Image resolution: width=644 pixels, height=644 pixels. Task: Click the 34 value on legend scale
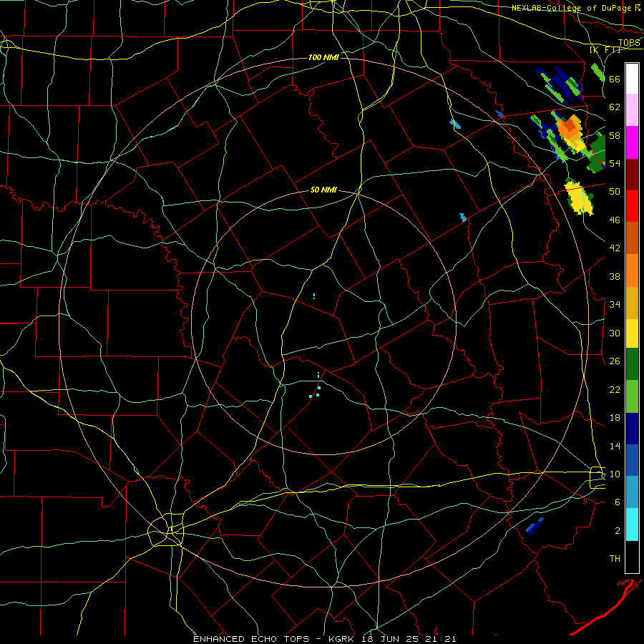615,305
